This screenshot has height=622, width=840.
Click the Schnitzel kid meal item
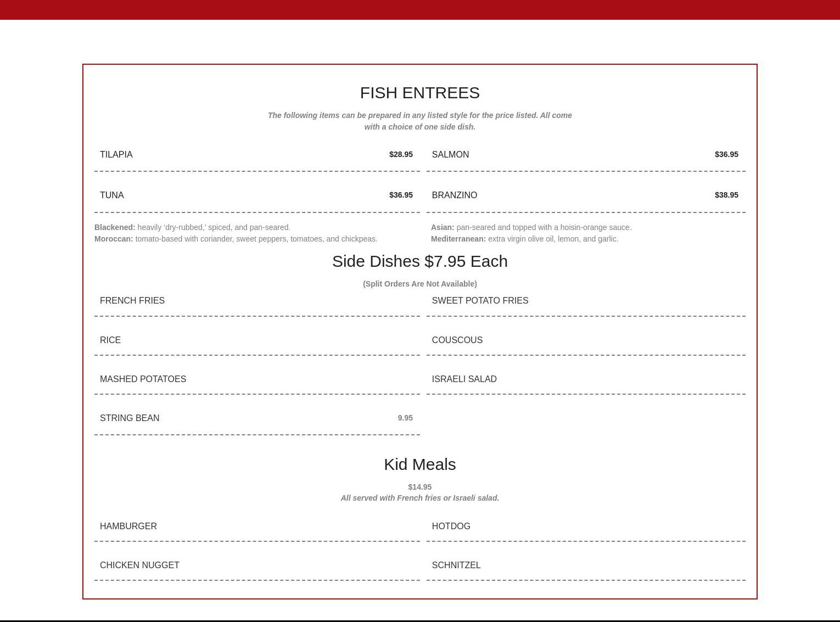point(456,565)
